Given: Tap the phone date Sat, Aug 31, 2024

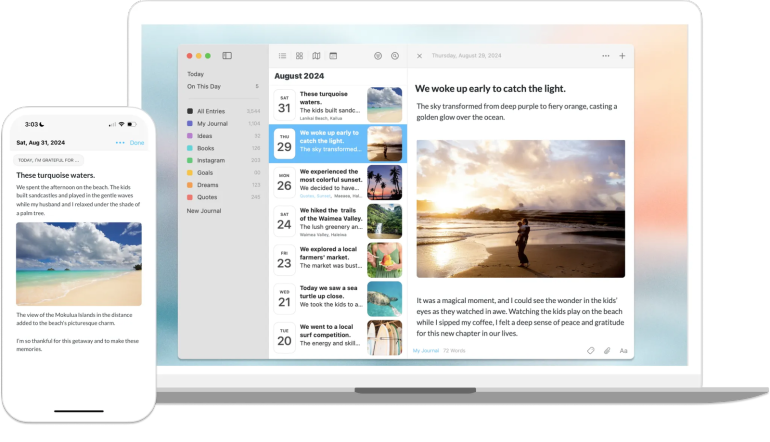Looking at the screenshot, I should click(41, 143).
